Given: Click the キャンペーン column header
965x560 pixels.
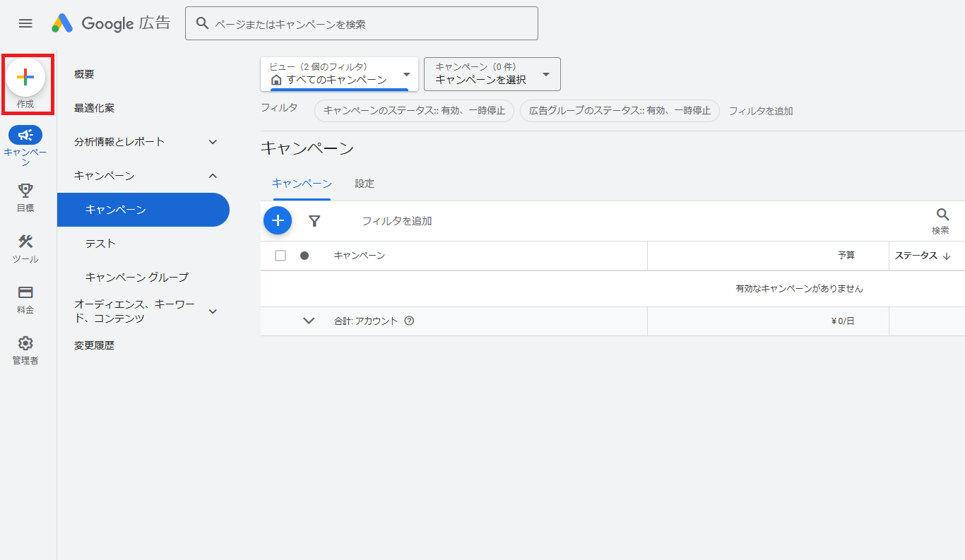Looking at the screenshot, I should pyautogui.click(x=360, y=256).
